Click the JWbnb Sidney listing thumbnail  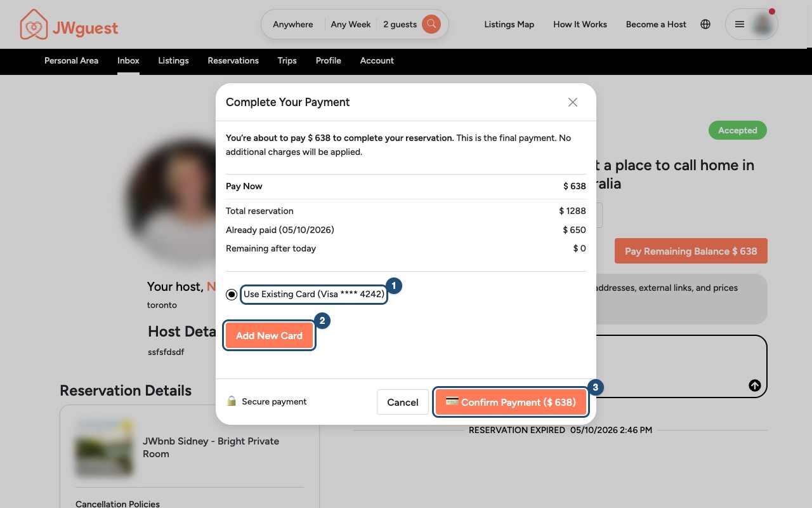(x=105, y=448)
